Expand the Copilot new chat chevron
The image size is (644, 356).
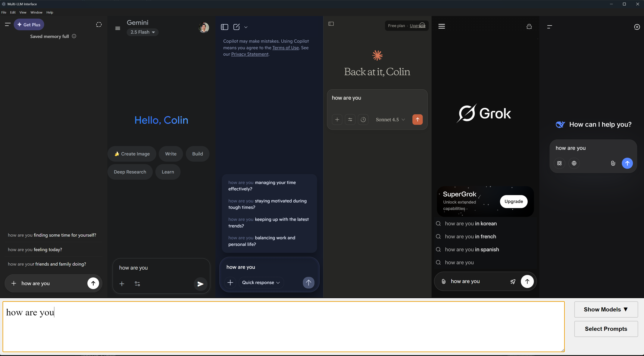click(246, 27)
